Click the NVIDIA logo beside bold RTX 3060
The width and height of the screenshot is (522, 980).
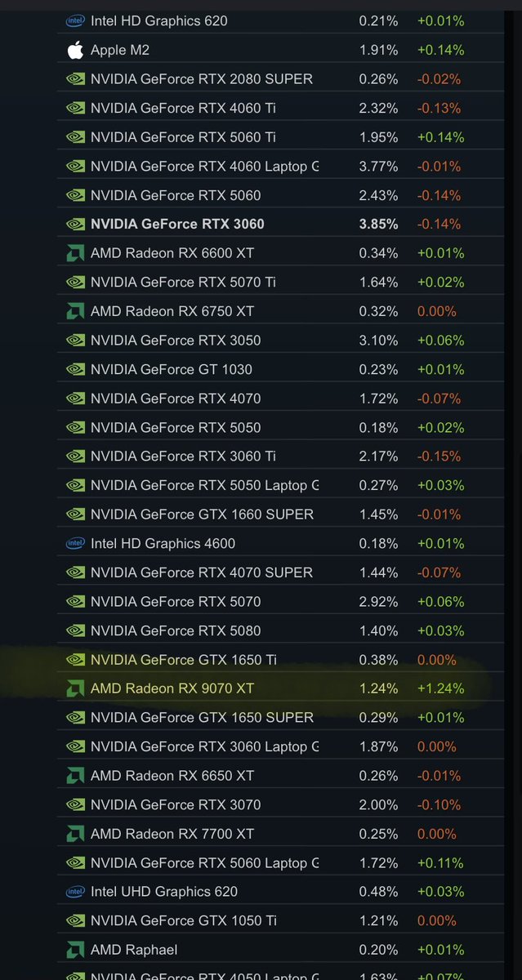pyautogui.click(x=75, y=225)
